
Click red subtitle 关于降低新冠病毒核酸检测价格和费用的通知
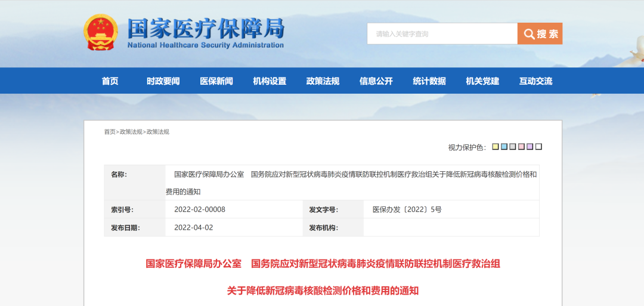323,291
